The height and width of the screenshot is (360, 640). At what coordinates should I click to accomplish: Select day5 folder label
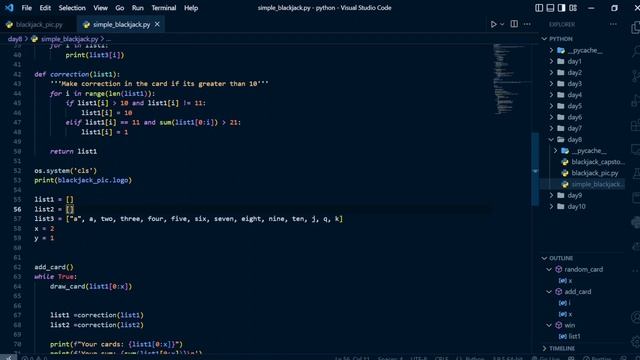click(574, 106)
